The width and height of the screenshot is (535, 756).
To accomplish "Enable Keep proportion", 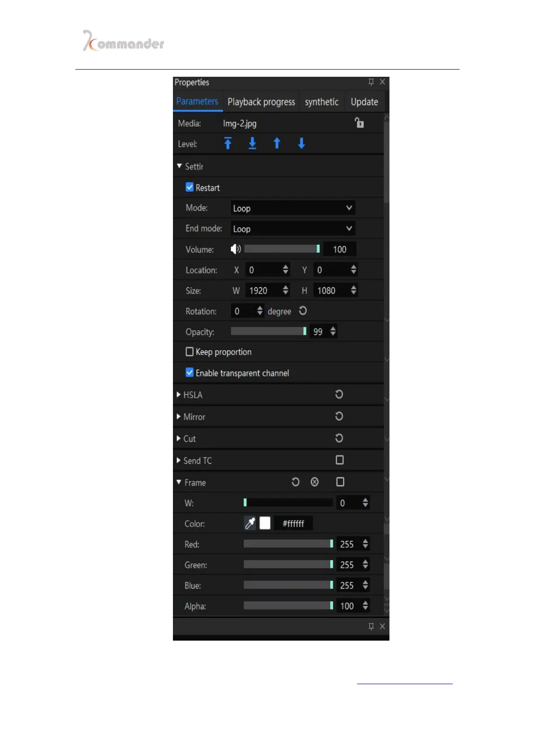I will (x=190, y=352).
